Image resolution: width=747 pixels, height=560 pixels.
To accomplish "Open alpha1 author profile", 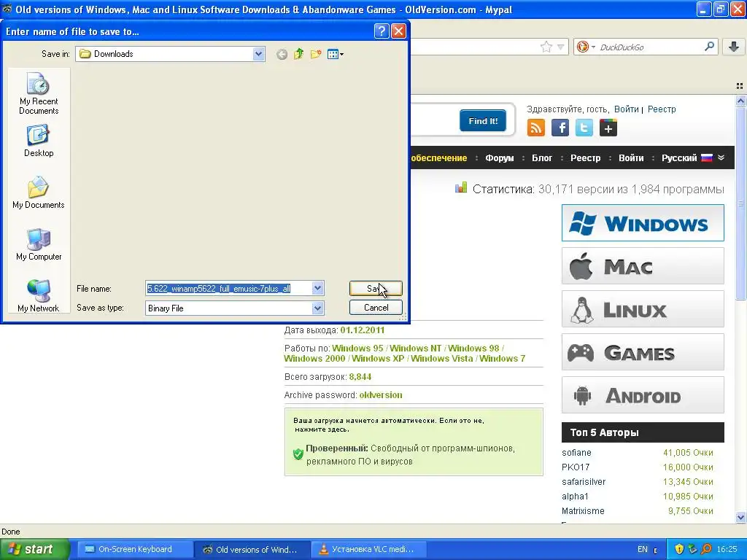I will (575, 496).
